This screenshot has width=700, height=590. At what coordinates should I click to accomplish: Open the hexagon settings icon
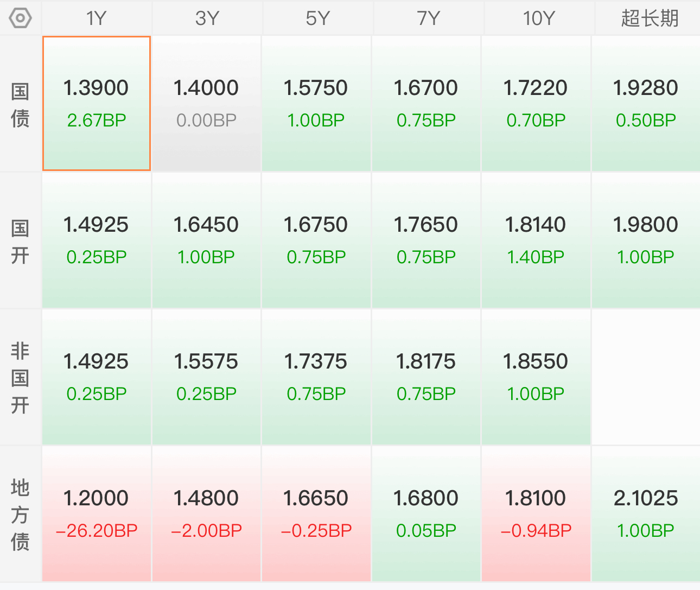coord(20,18)
